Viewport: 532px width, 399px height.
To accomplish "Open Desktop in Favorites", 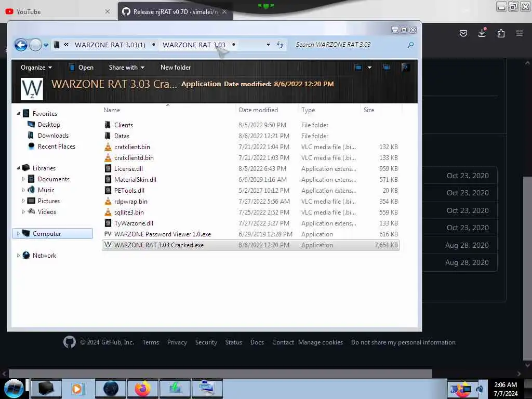I will 49,125.
